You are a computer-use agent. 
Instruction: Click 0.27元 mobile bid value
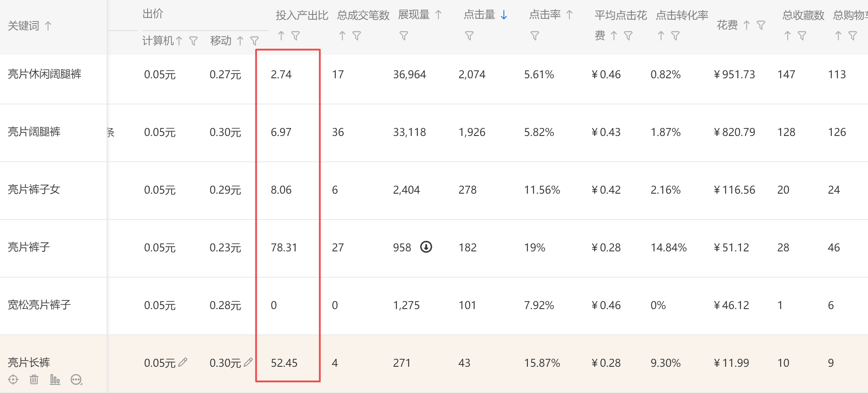[x=225, y=74]
